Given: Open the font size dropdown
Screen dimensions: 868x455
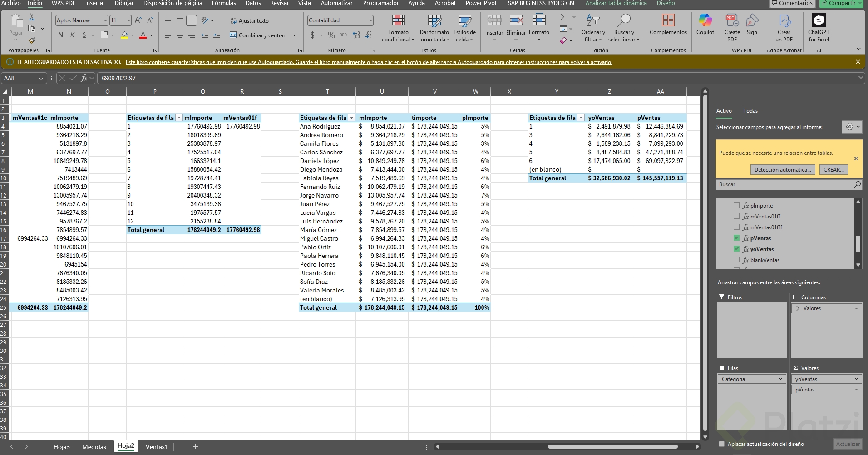Looking at the screenshot, I should click(128, 20).
